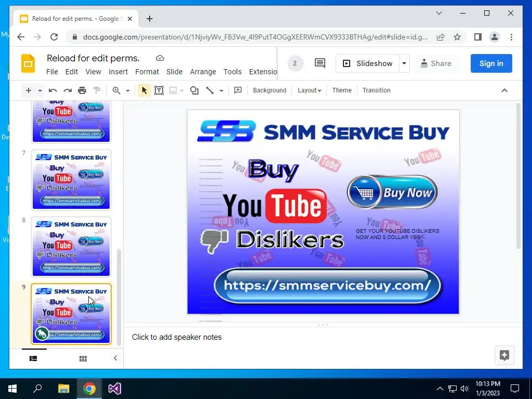Viewport: 532px width, 399px height.
Task: Open the View menu
Action: coord(94,72)
